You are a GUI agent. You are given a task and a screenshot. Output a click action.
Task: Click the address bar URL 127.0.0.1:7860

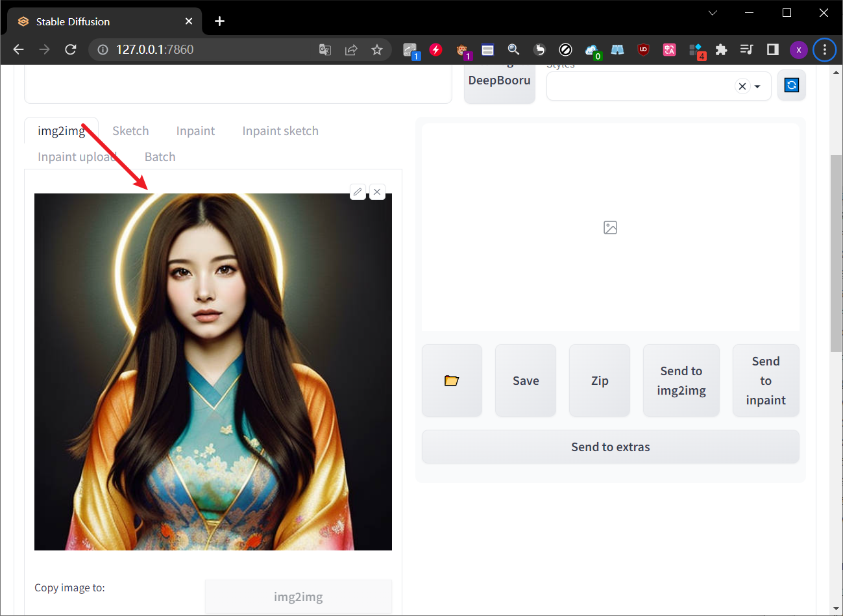[154, 49]
